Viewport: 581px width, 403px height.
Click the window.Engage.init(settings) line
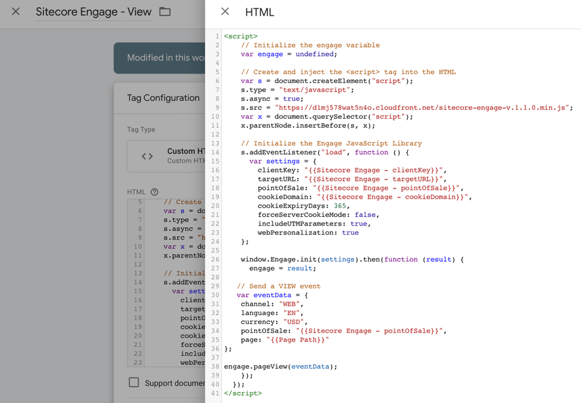352,260
